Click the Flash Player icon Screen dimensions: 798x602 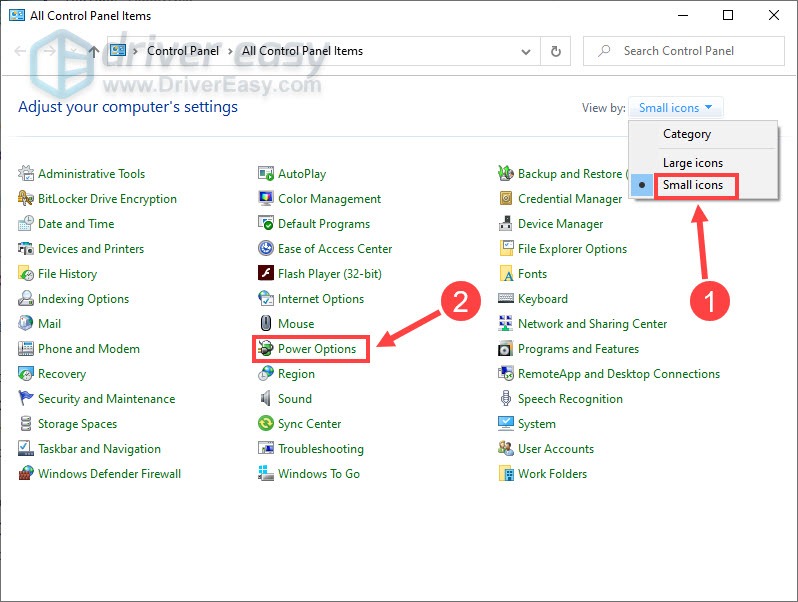(x=266, y=273)
